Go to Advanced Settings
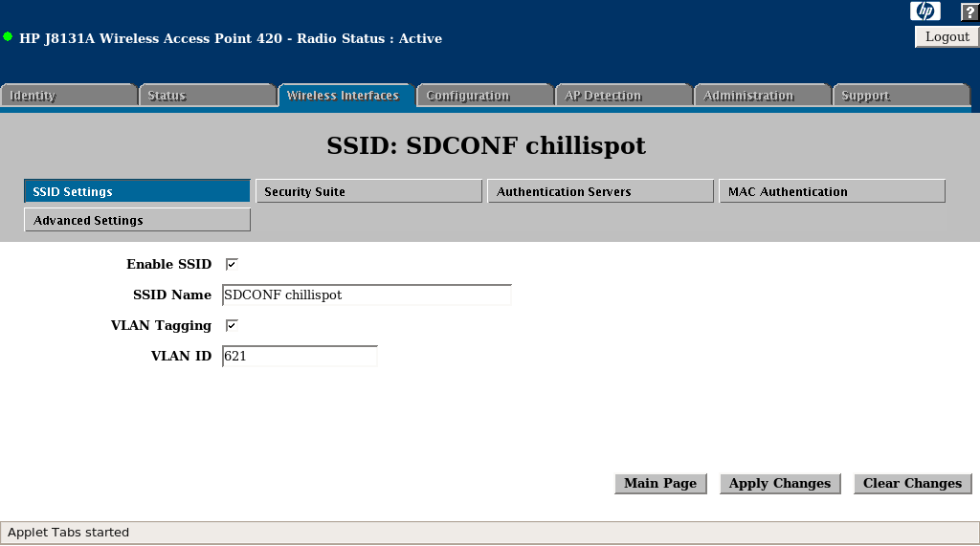The image size is (980, 546). (x=137, y=220)
